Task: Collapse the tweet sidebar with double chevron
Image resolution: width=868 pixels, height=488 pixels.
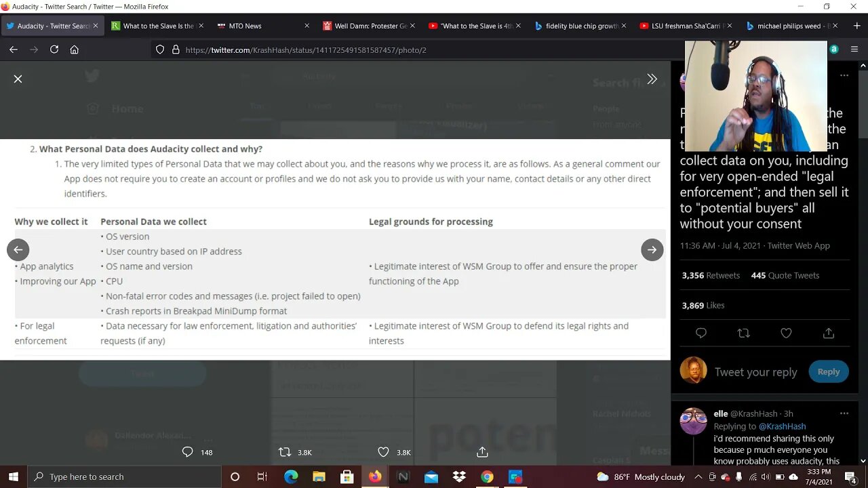Action: [652, 79]
